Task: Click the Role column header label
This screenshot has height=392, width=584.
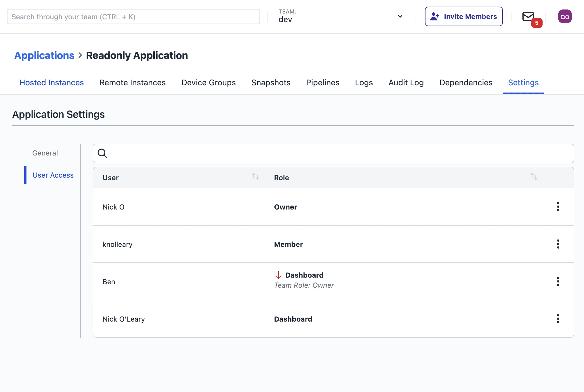Action: (x=282, y=178)
